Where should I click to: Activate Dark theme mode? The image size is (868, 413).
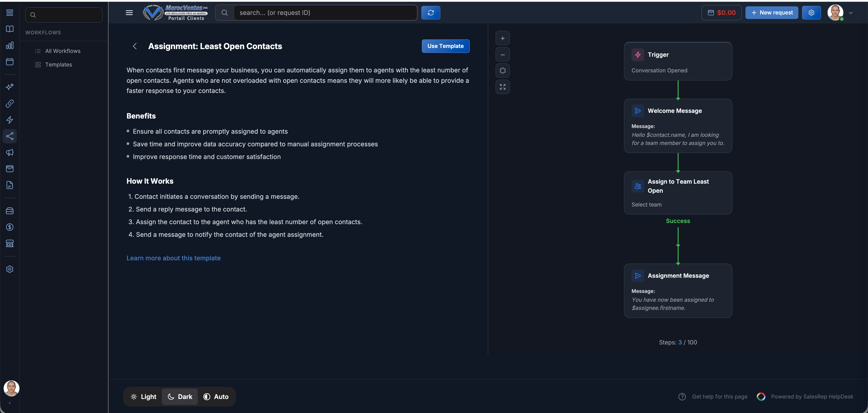click(180, 396)
